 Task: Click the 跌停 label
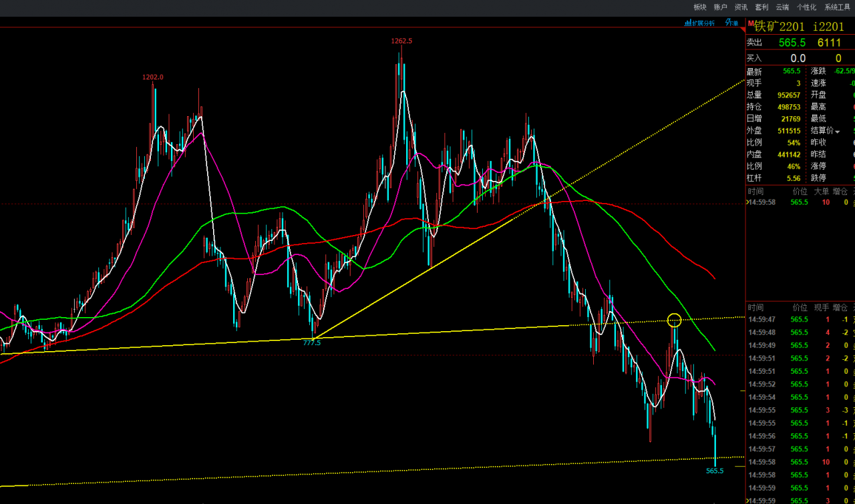click(818, 179)
